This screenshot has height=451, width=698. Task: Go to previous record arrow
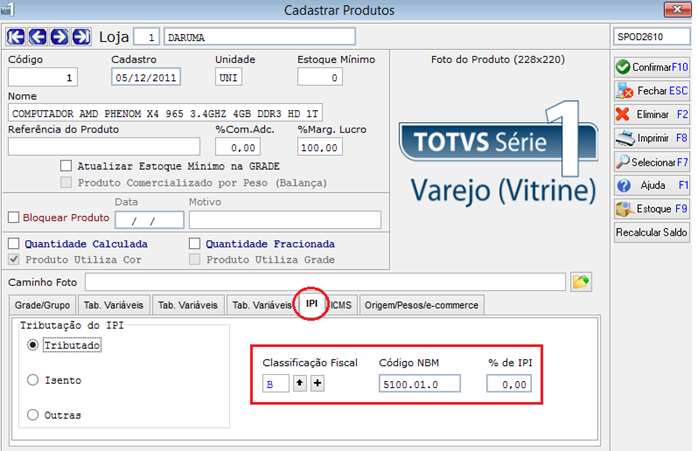38,37
